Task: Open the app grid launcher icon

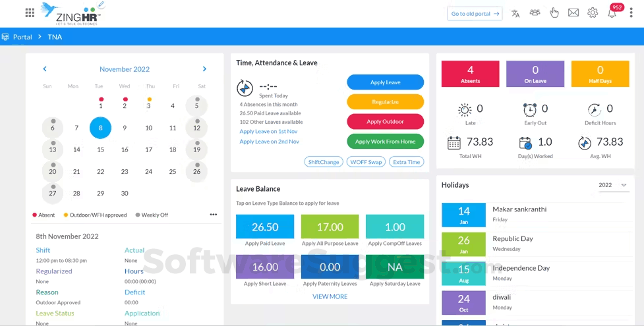Action: click(30, 13)
